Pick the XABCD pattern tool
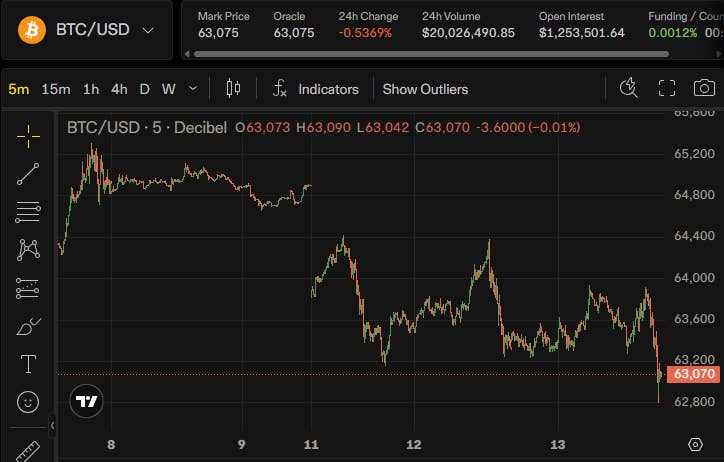Image resolution: width=724 pixels, height=462 pixels. (x=28, y=250)
